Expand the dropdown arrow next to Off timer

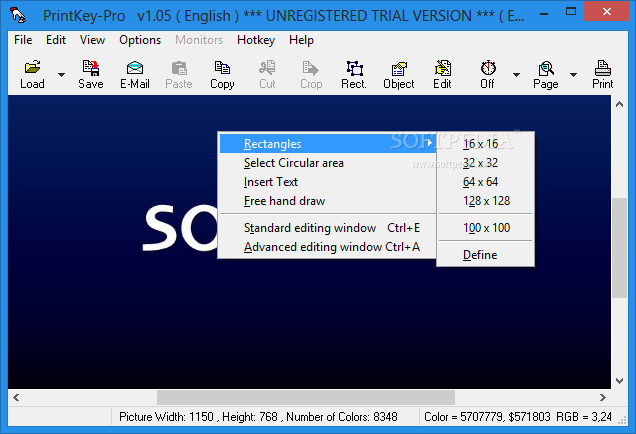516,75
